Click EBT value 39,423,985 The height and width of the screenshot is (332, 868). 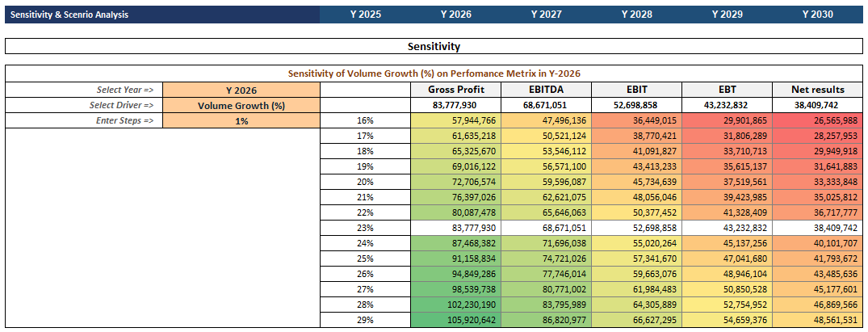pyautogui.click(x=728, y=197)
